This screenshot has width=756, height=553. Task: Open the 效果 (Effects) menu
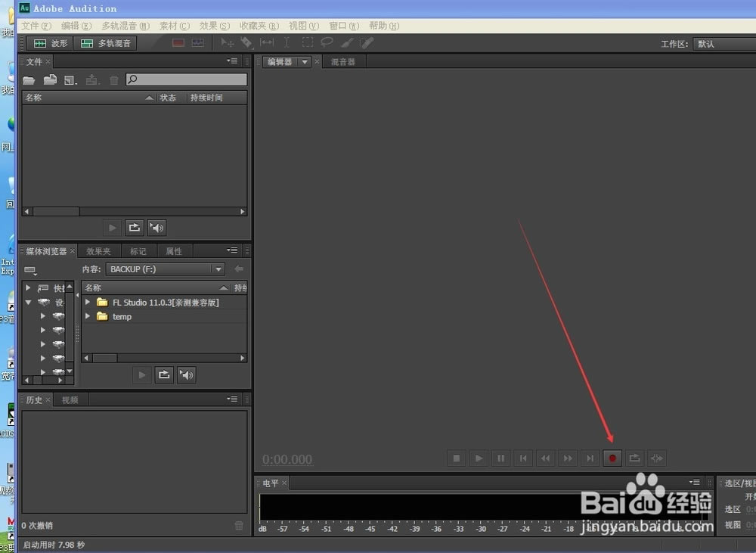tap(214, 25)
